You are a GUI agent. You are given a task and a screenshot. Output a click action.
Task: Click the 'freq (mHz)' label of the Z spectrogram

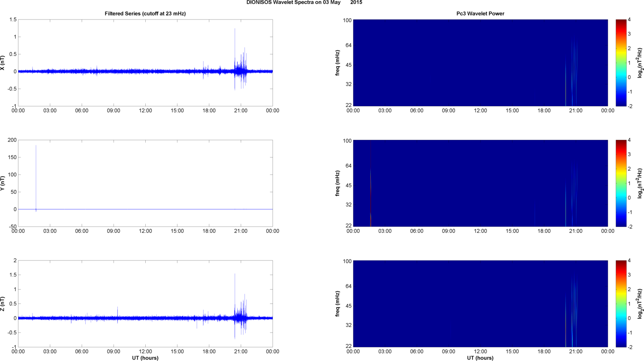tap(338, 304)
